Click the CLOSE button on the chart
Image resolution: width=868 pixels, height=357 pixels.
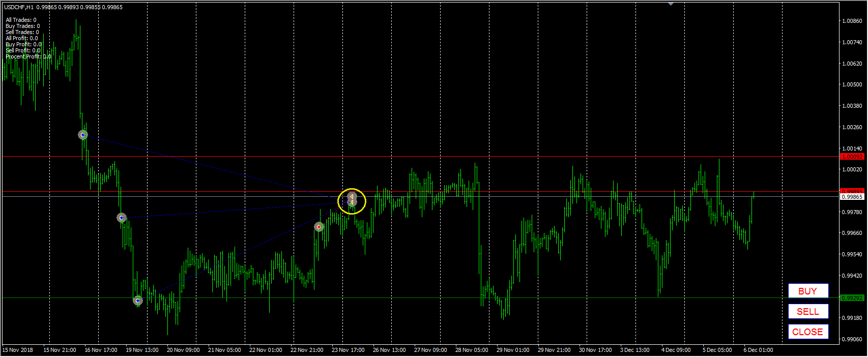click(x=808, y=332)
